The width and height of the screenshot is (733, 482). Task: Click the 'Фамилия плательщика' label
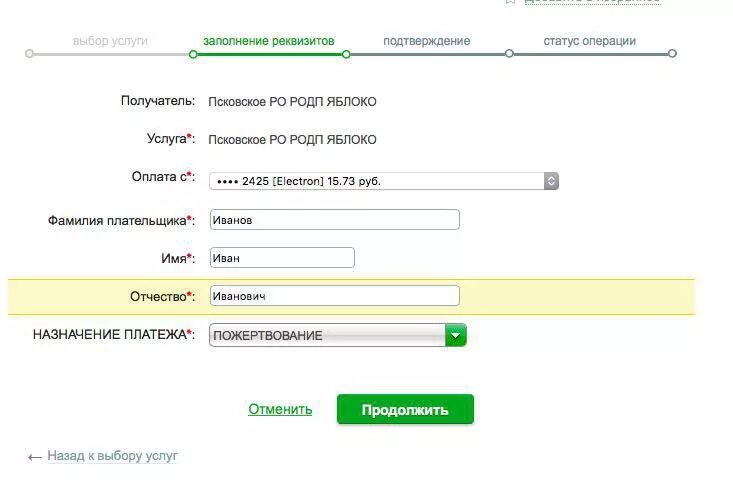coord(122,220)
